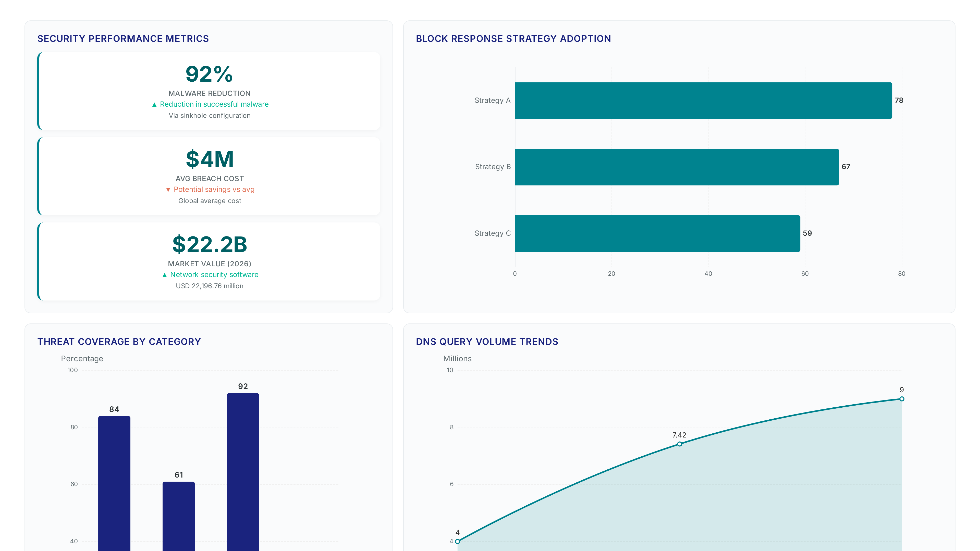Screen dimensions: 980x551
Task: Select the MARKET VALUE (2026) label
Action: click(210, 264)
